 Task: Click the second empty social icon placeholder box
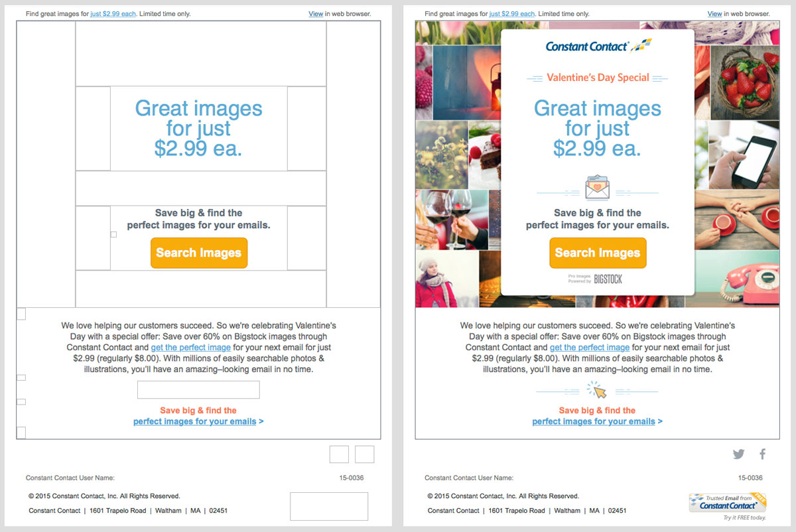click(x=365, y=454)
